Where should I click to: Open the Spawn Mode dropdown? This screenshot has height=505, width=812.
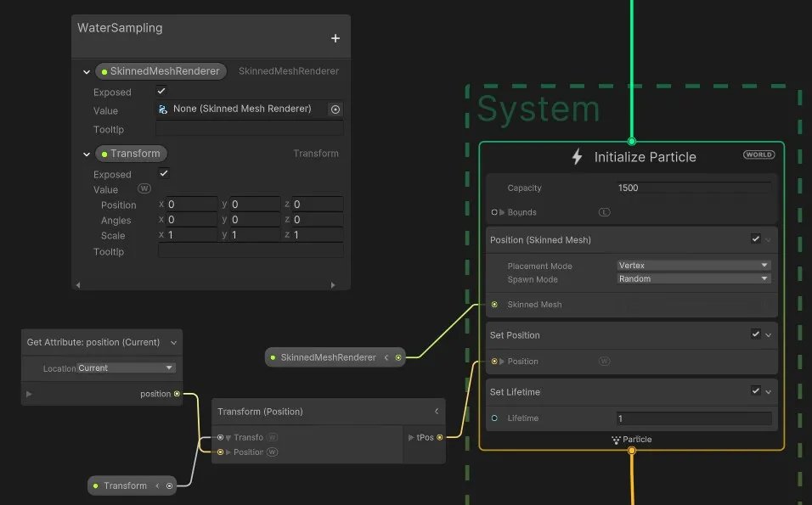click(693, 278)
